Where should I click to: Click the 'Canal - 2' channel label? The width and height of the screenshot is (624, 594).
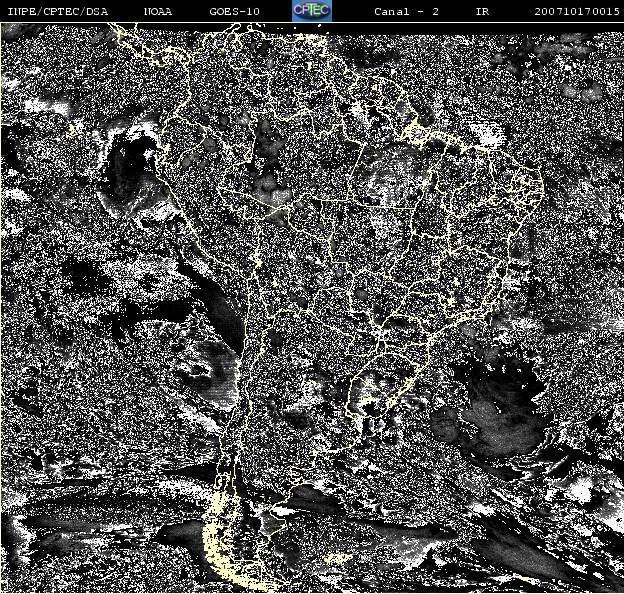(x=406, y=11)
